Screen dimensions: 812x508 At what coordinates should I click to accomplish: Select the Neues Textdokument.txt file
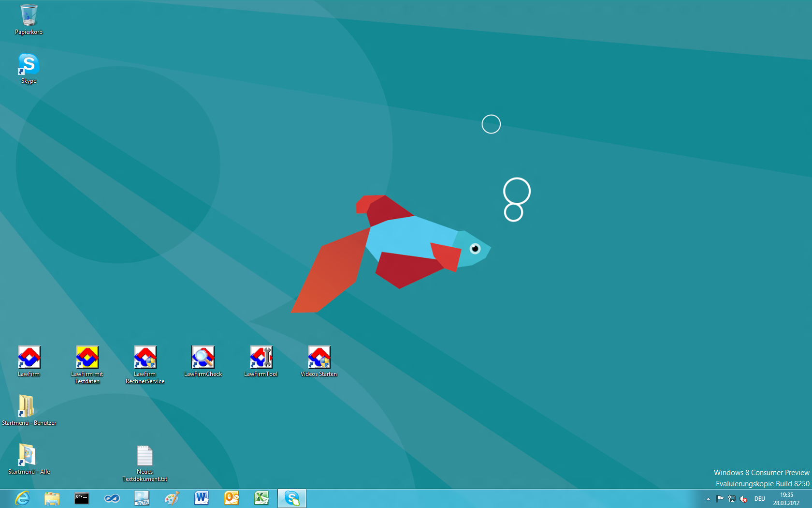(145, 456)
